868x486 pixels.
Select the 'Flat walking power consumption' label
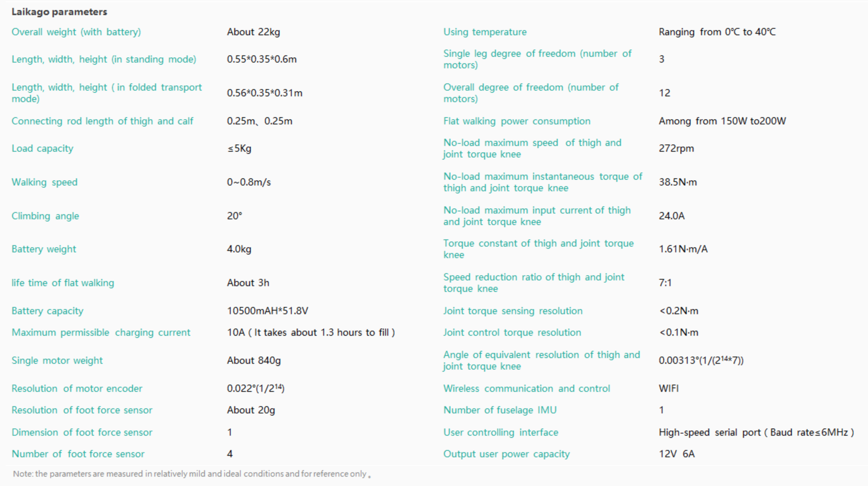[x=517, y=121]
